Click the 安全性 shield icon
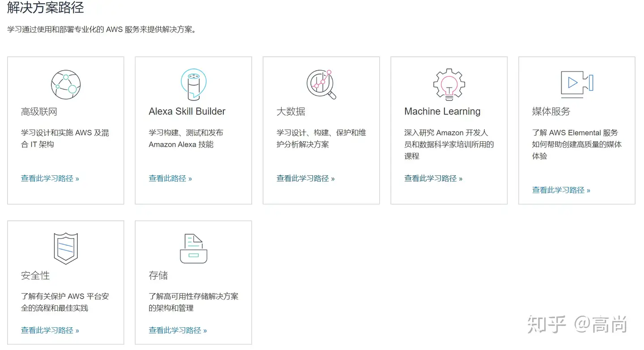 66,249
